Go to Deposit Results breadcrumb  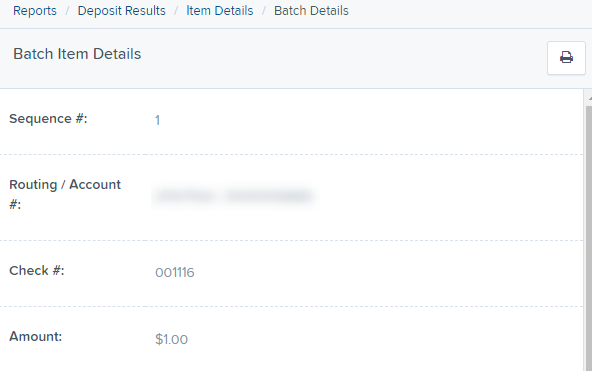tap(122, 11)
